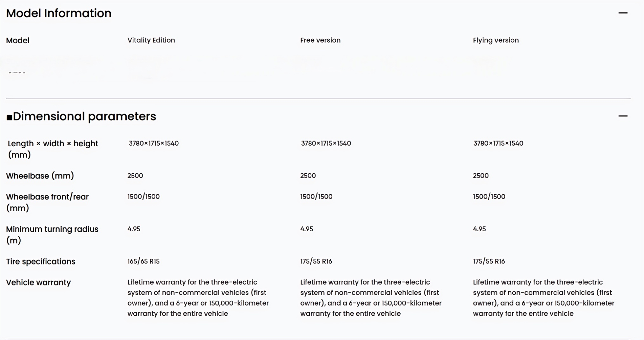The image size is (644, 340).
Task: Click the Dimensional parameters heading
Action: 81,116
